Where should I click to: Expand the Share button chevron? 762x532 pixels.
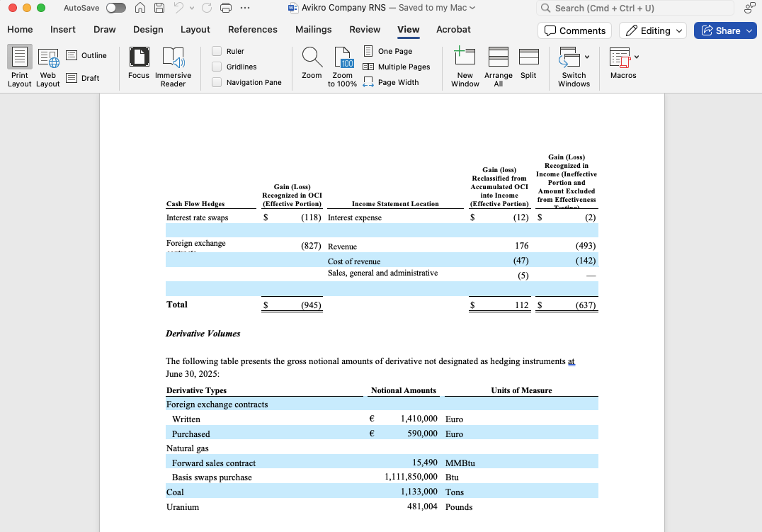click(749, 30)
